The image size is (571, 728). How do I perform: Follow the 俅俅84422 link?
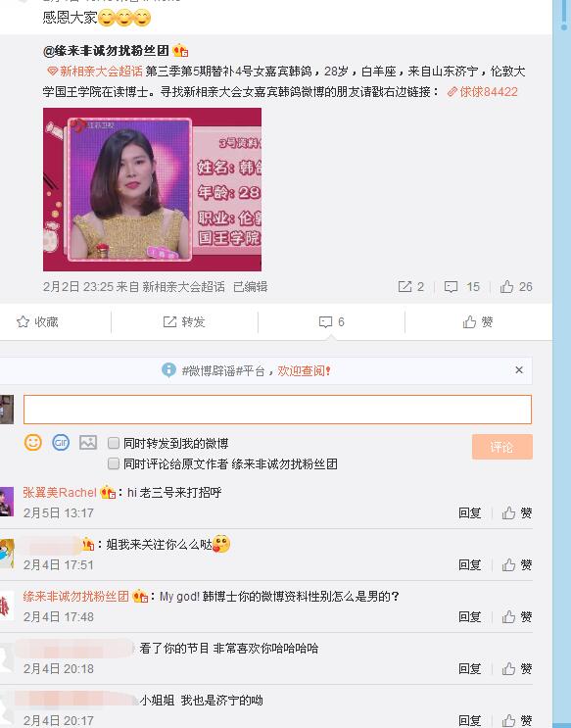[x=482, y=92]
